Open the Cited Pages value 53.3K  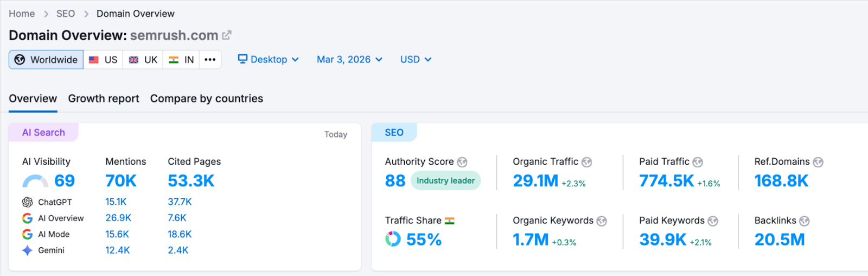(191, 181)
